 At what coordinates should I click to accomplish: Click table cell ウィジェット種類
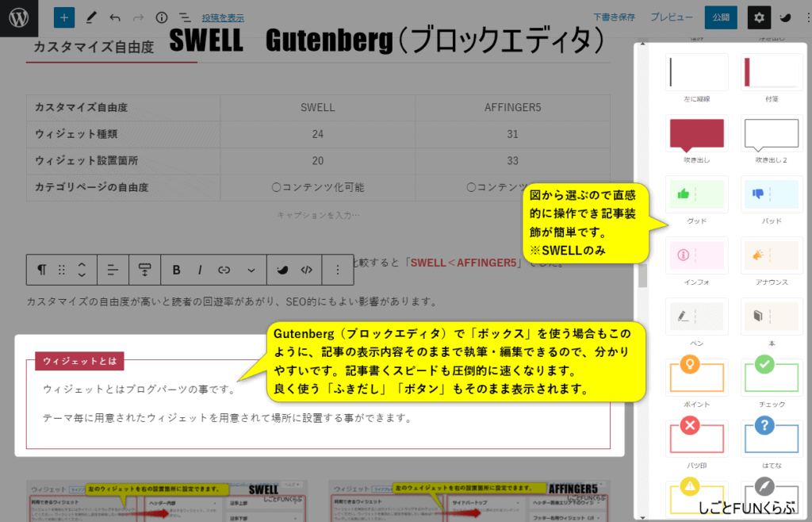click(x=123, y=134)
